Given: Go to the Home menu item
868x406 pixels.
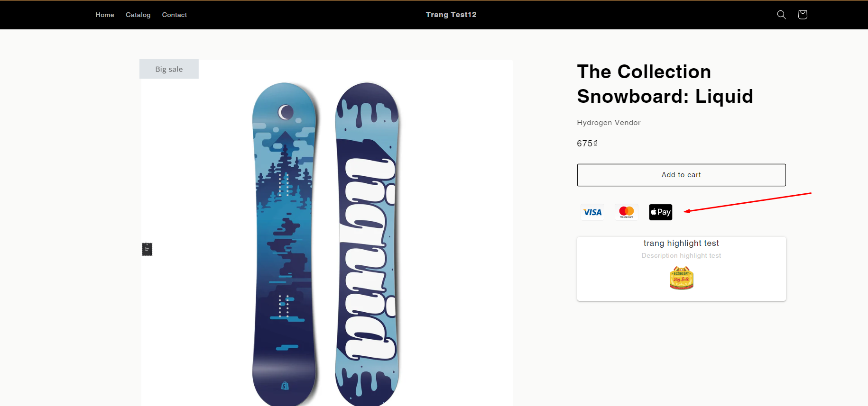Looking at the screenshot, I should coord(105,15).
